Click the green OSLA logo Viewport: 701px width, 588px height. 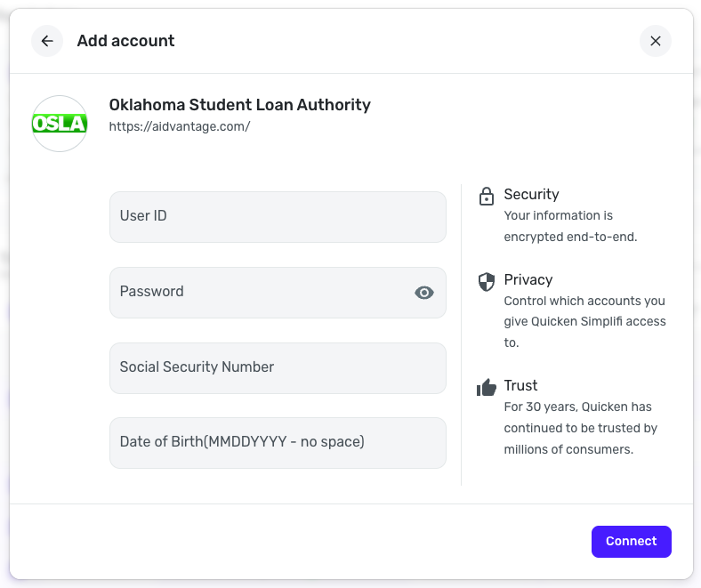pyautogui.click(x=60, y=124)
